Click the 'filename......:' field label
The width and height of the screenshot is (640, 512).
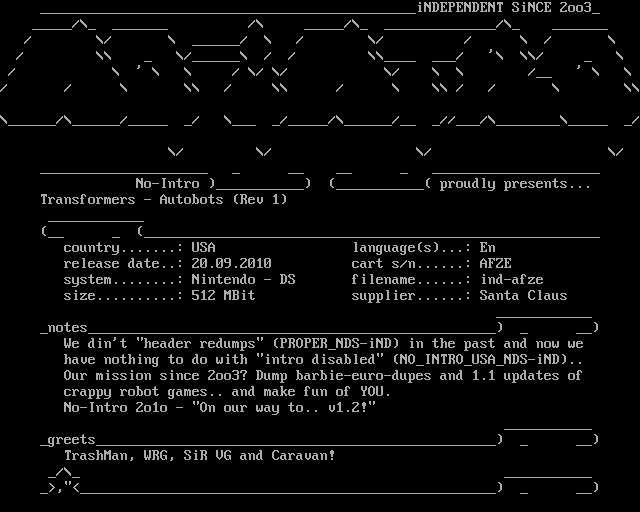[x=411, y=279]
